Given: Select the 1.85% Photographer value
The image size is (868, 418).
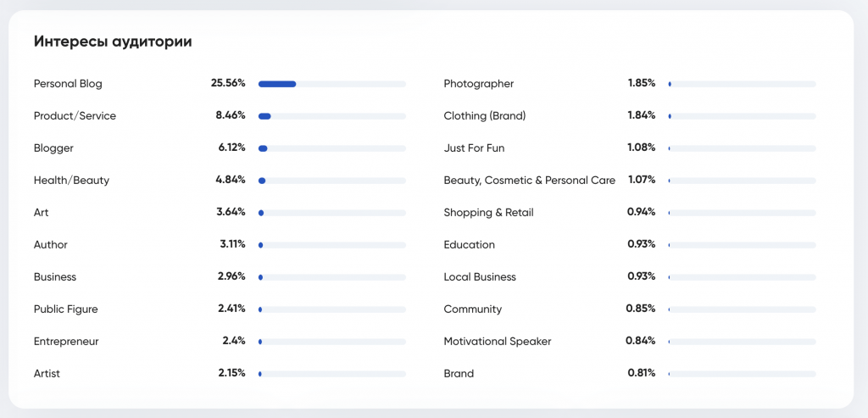Looking at the screenshot, I should (x=642, y=83).
